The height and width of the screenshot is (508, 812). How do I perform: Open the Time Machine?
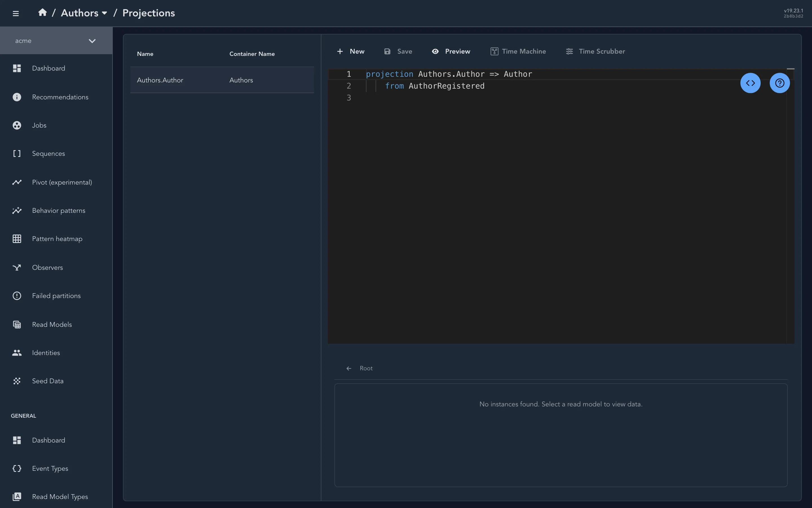[x=518, y=51]
